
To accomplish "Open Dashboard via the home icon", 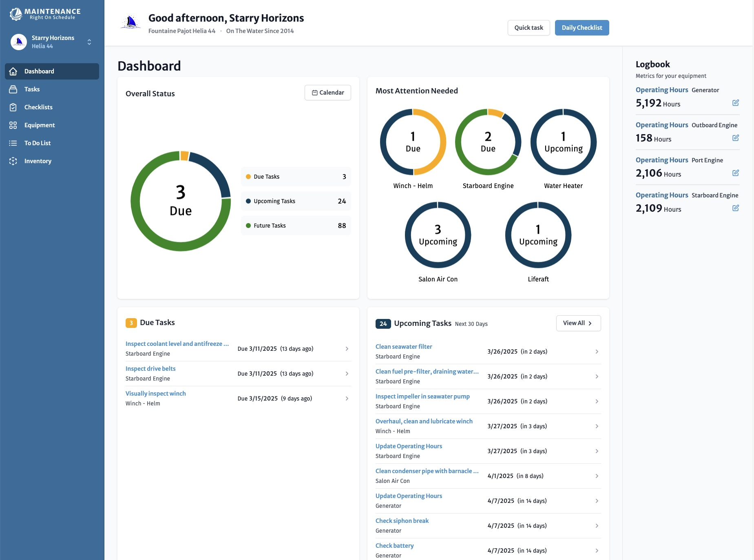I will pyautogui.click(x=13, y=71).
